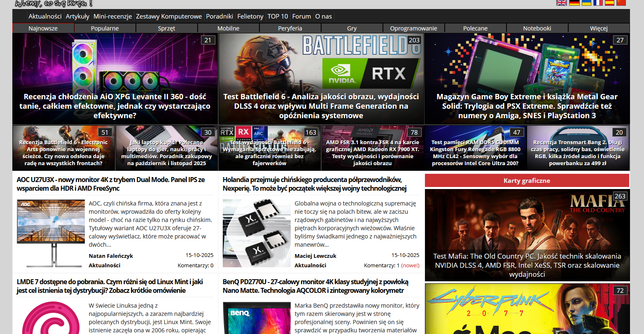644x334 pixels.
Task: Switch to the Popularne tab
Action: coord(105,28)
